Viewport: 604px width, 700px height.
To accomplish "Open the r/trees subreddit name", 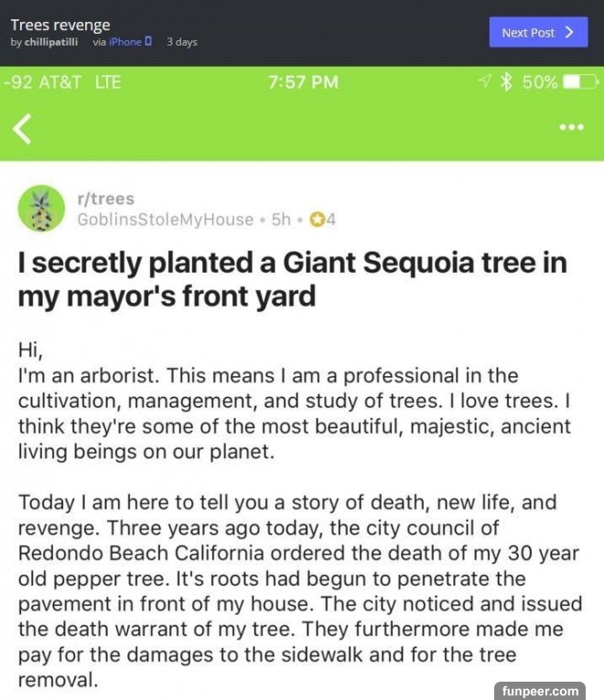I will [105, 199].
